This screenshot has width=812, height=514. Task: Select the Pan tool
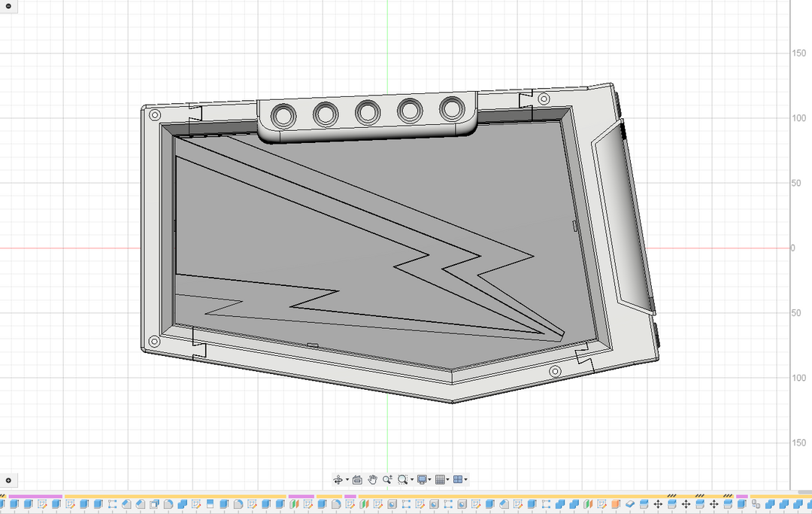tap(372, 479)
